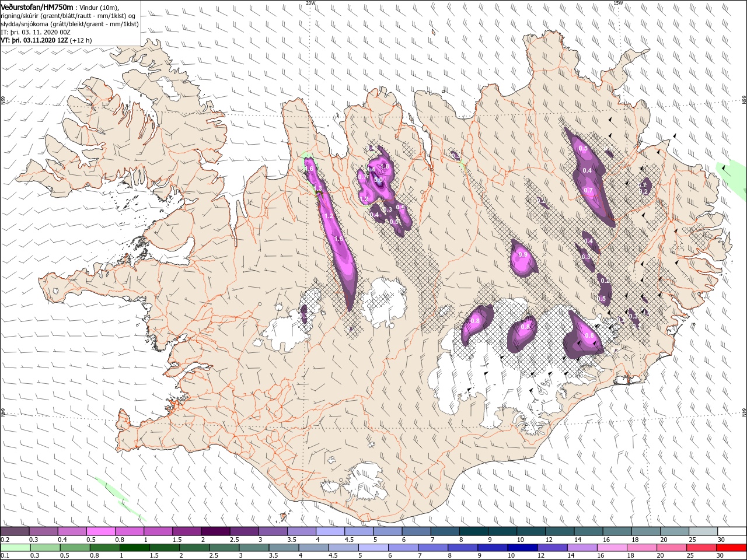
Task: Click the green rain streak off the southwest coast
Action: [x=120, y=498]
